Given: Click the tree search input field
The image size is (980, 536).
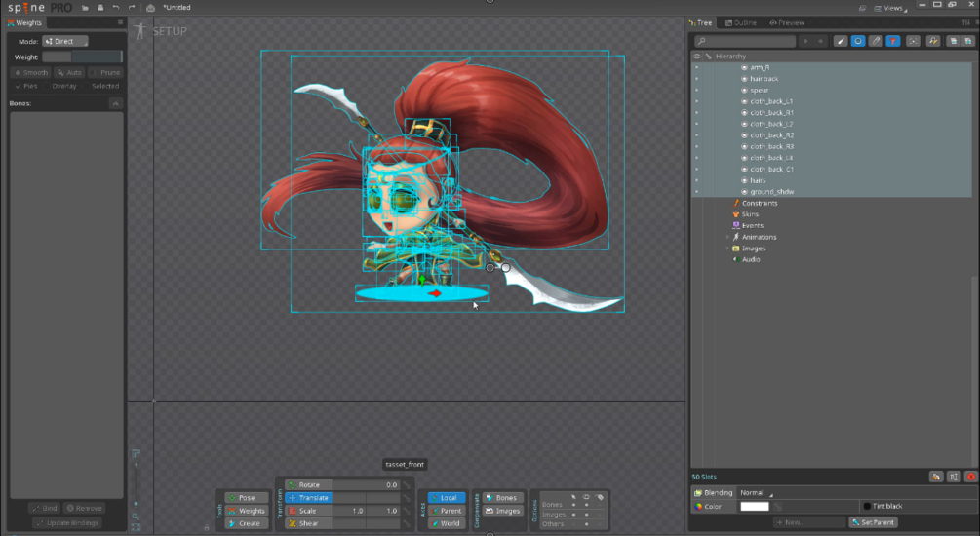Looking at the screenshot, I should [x=745, y=41].
